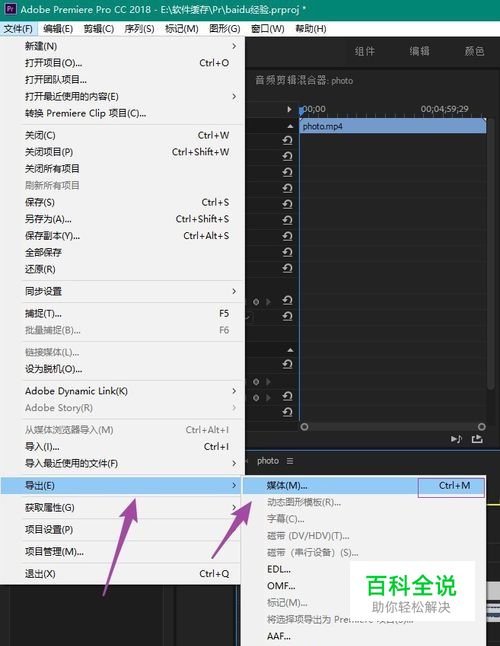Switch to the 组件 workspace tab
Viewport: 500px width, 646px height.
[364, 51]
